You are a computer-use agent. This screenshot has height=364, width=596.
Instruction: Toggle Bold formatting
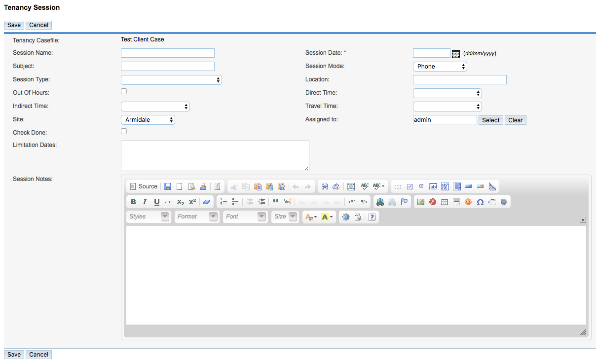pos(133,202)
